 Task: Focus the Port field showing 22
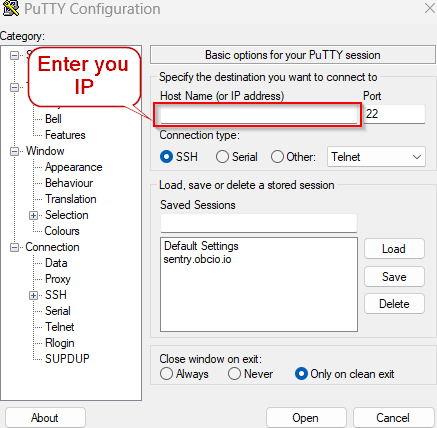coord(394,114)
